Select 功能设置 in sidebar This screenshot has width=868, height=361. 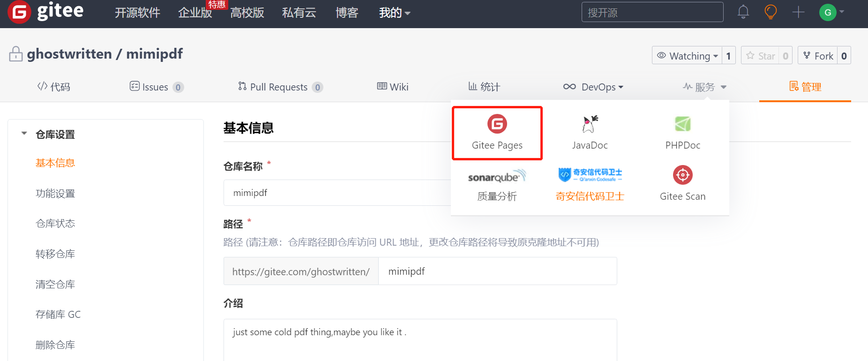point(55,193)
